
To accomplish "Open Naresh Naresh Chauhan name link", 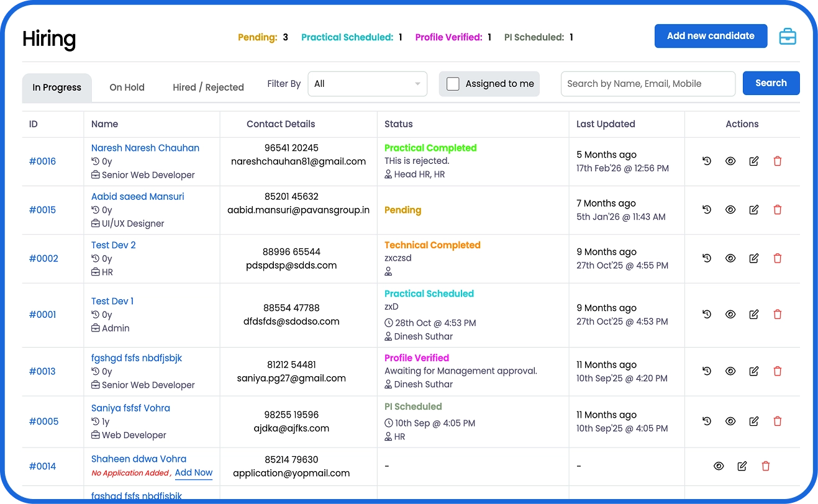I will click(145, 148).
